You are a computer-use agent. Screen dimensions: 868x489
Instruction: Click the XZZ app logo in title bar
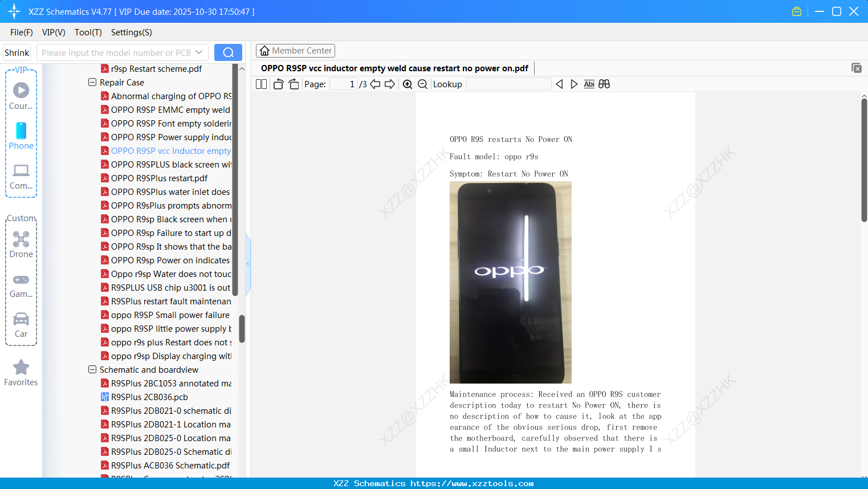[14, 11]
